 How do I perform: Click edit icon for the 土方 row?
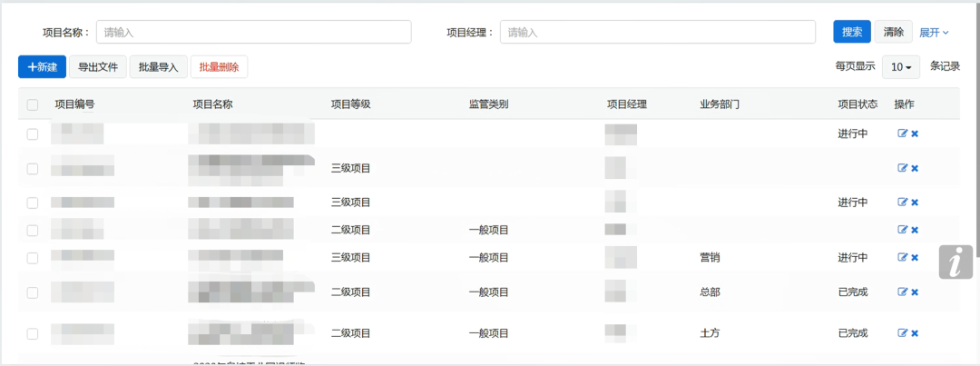coord(902,333)
